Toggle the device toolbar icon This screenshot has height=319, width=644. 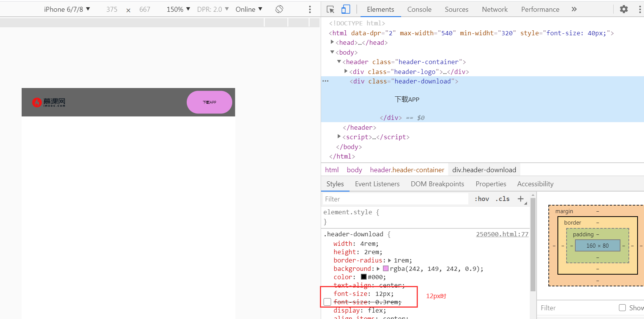pos(346,9)
